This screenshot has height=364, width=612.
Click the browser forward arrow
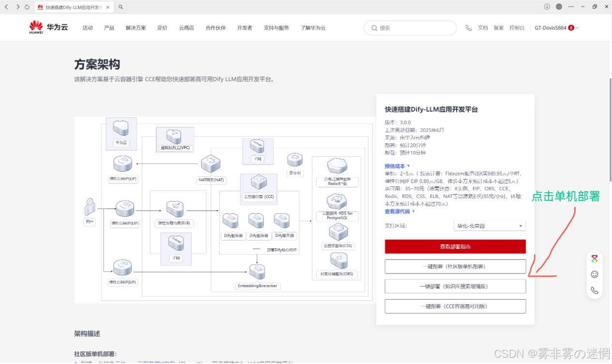18,7
